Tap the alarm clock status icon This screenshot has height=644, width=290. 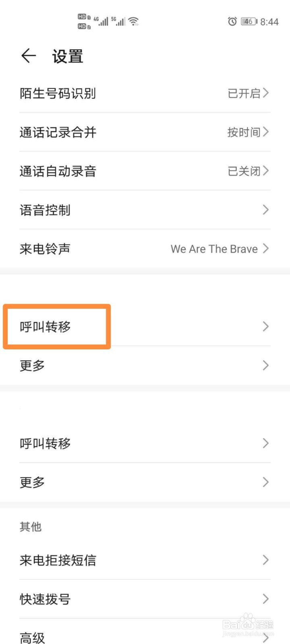pyautogui.click(x=232, y=21)
